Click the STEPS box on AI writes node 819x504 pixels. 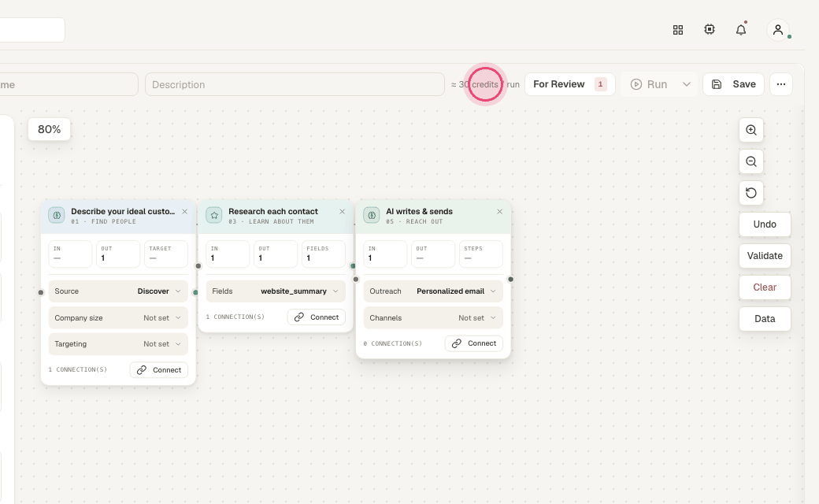coord(481,254)
